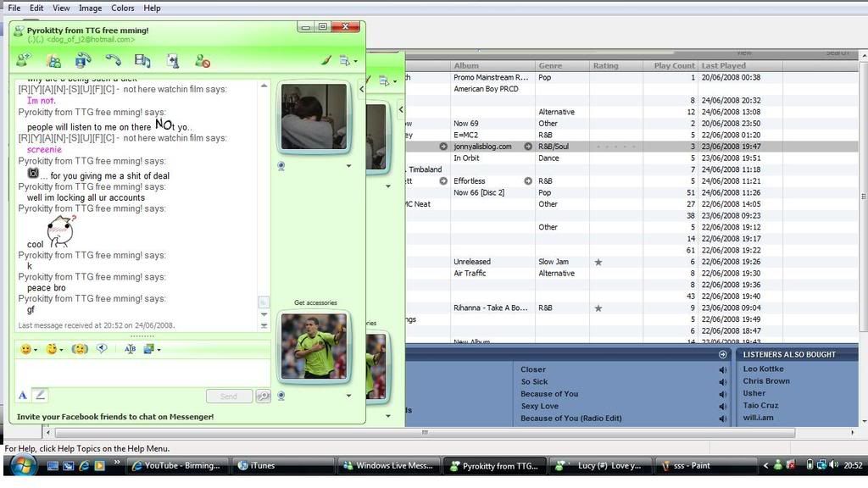
Task: Open the font style 'A' icon
Action: (x=23, y=395)
